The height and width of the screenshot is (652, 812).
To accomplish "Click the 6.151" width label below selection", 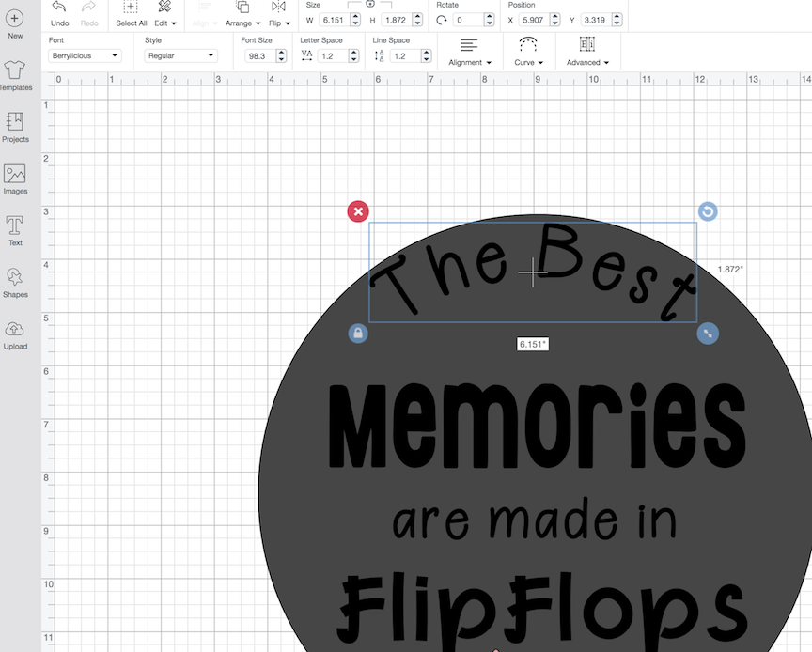I will tap(532, 345).
